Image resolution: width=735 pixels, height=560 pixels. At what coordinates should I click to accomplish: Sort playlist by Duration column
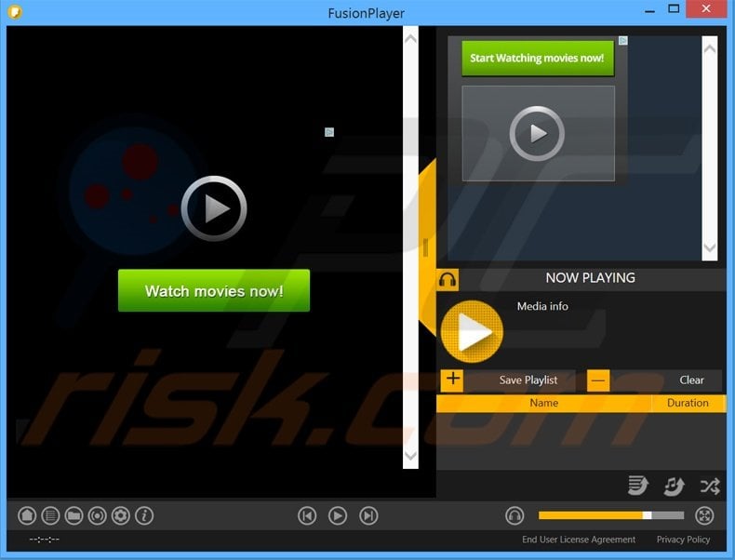tap(688, 403)
